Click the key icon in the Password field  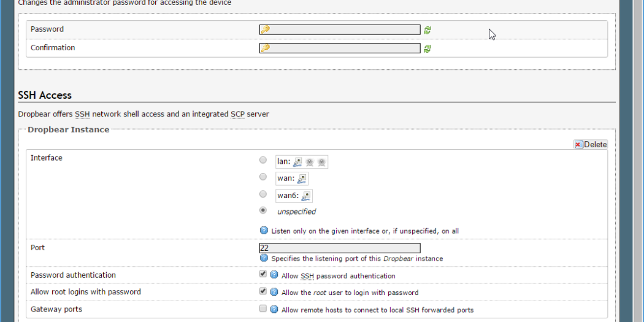coord(265,29)
